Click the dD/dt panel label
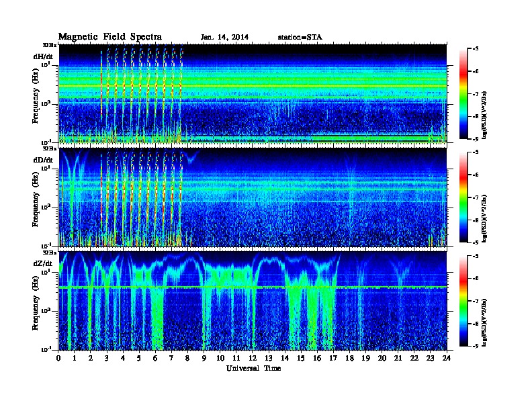The width and height of the screenshot is (532, 411). 43,160
